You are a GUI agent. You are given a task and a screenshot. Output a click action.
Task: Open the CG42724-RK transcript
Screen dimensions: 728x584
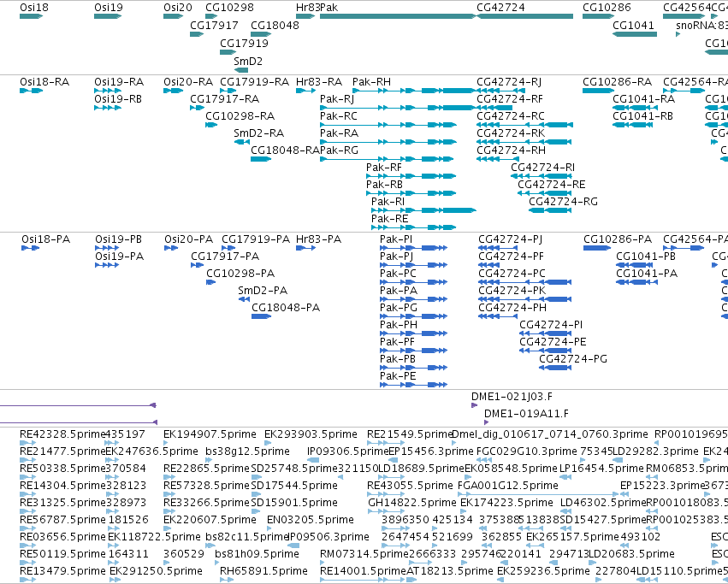(525, 142)
